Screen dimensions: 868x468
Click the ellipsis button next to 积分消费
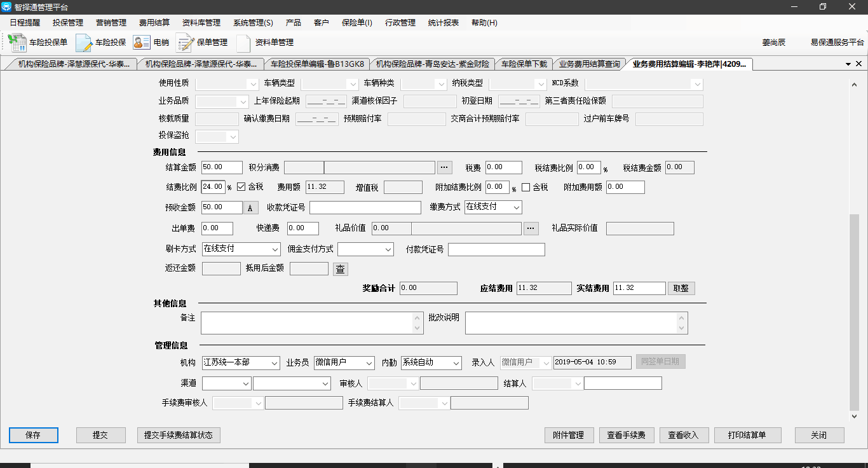(x=444, y=167)
